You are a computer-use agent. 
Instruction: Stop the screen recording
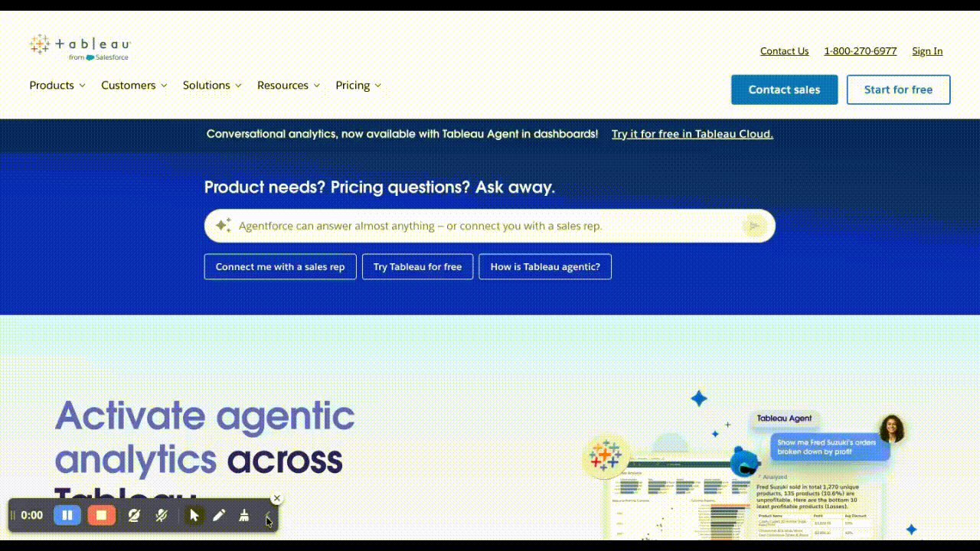101,515
